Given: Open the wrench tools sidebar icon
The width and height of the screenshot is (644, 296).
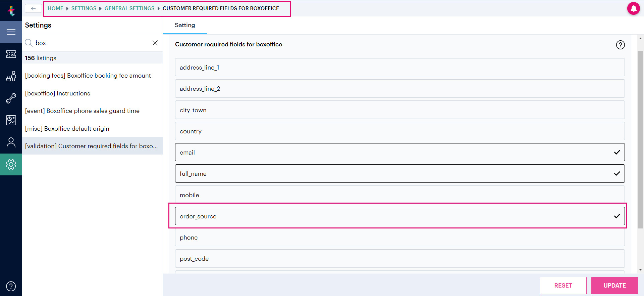Looking at the screenshot, I should click(11, 98).
